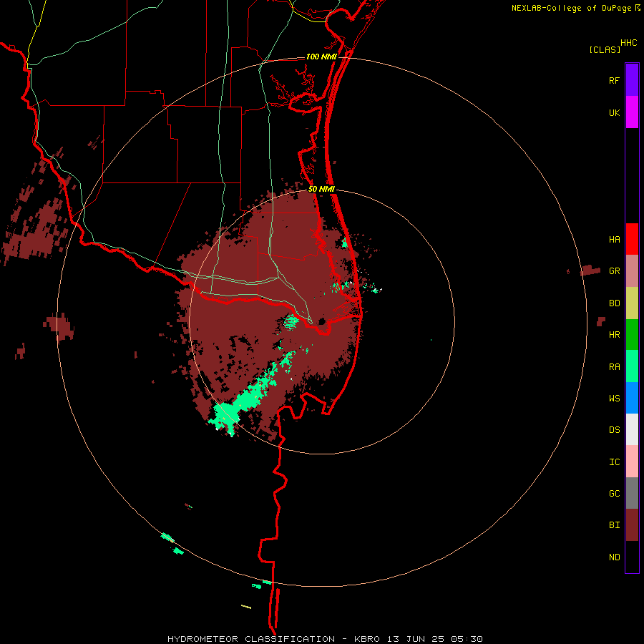Click the GC legend label

point(615,494)
